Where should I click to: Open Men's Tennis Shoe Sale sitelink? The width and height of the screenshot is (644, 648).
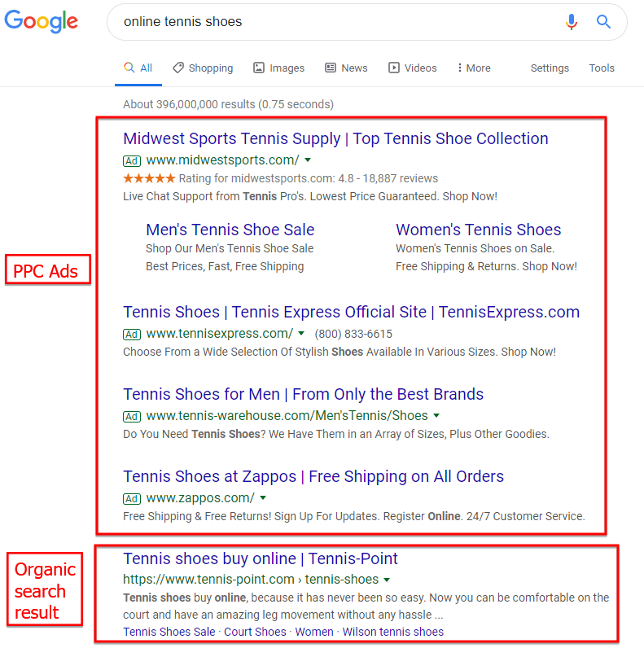(230, 230)
